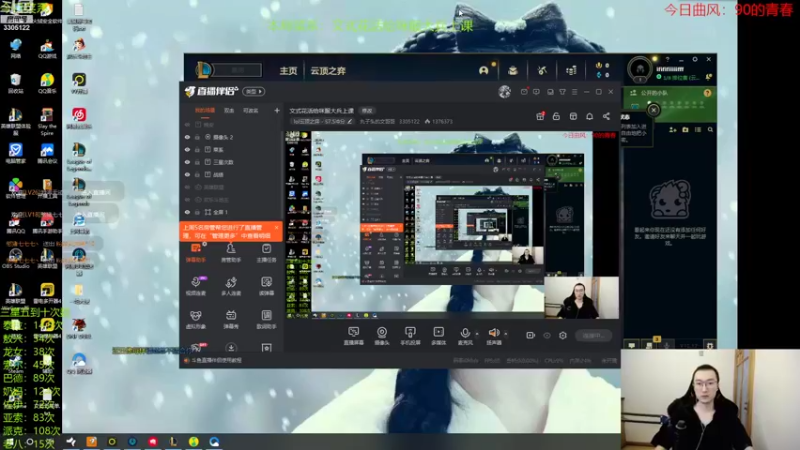Open QQ音乐 desktop shortcut

[x=47, y=84]
